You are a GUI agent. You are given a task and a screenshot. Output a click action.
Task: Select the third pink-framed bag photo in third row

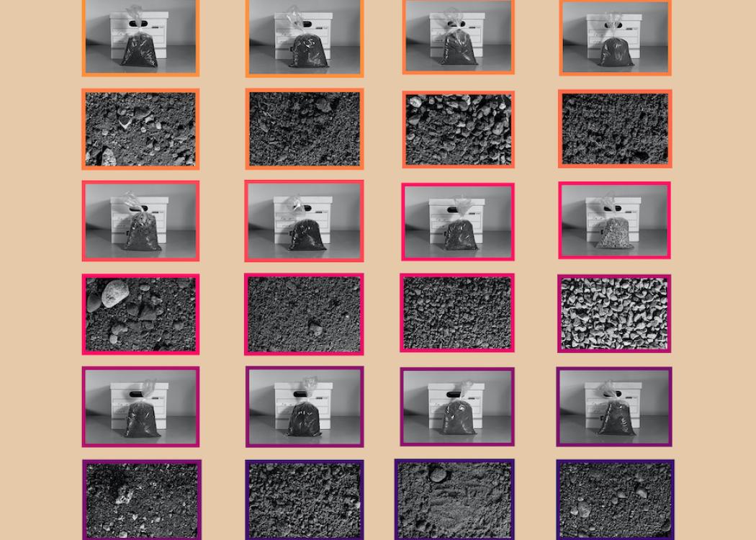coord(458,222)
